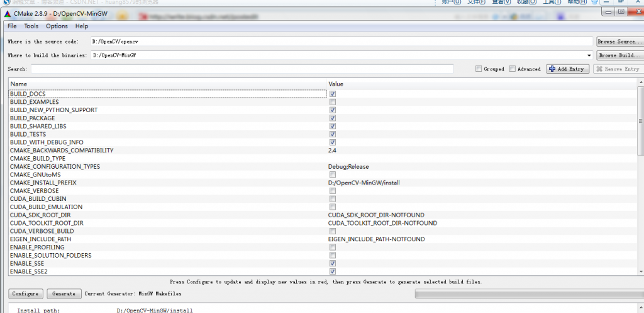This screenshot has height=313, width=644.
Task: Toggle BUILD_WITH_DEBUG_INFO checkbox
Action: coord(333,142)
